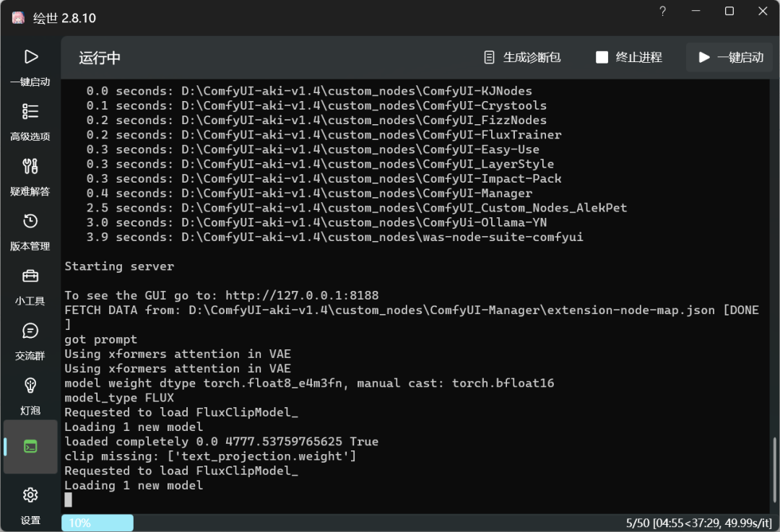Click the 'got prompt' log line
Screen dimensions: 780x532
(x=101, y=339)
